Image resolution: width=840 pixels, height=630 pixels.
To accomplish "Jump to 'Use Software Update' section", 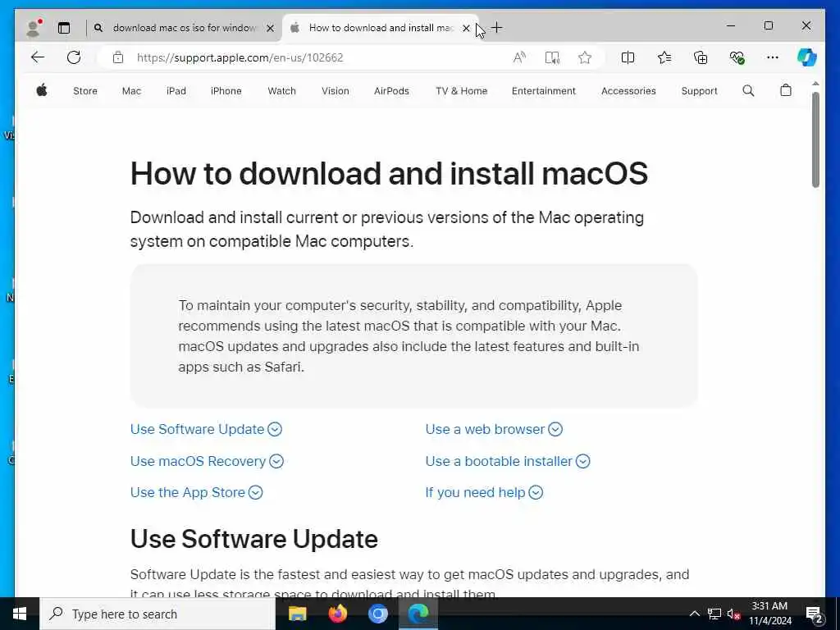I will coord(206,429).
